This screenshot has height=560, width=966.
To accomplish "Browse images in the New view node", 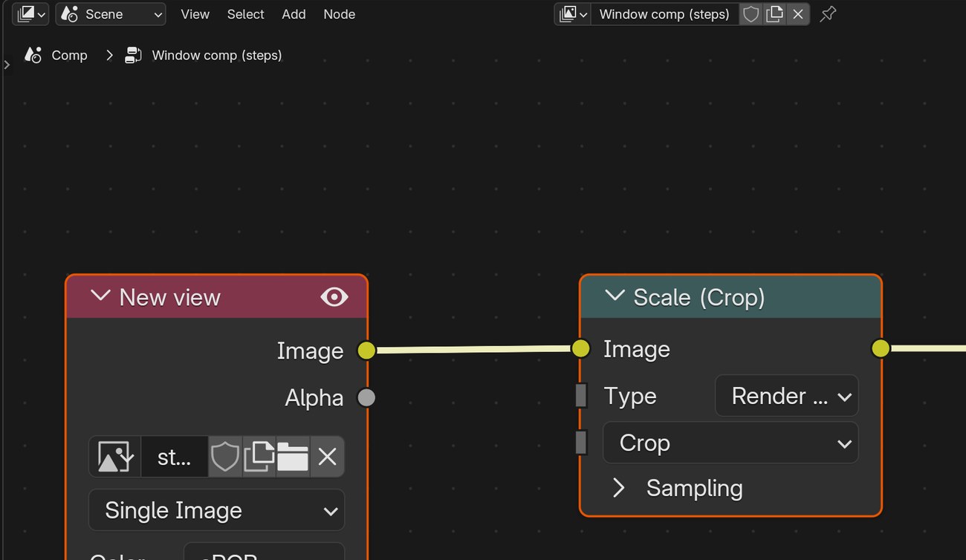I will click(115, 456).
